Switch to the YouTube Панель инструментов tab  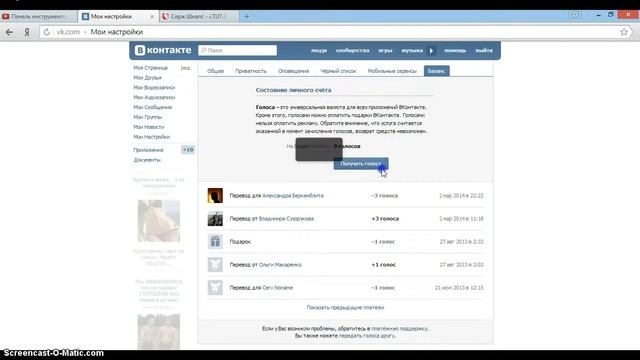38,16
